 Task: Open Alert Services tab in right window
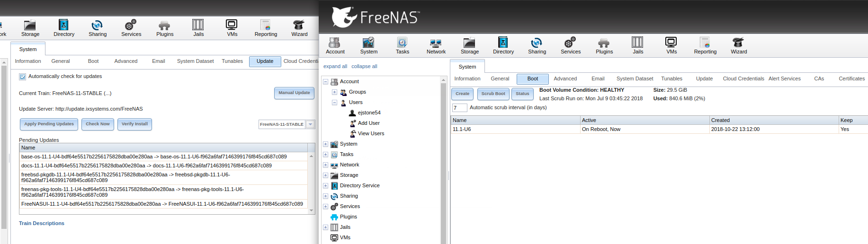[784, 79]
